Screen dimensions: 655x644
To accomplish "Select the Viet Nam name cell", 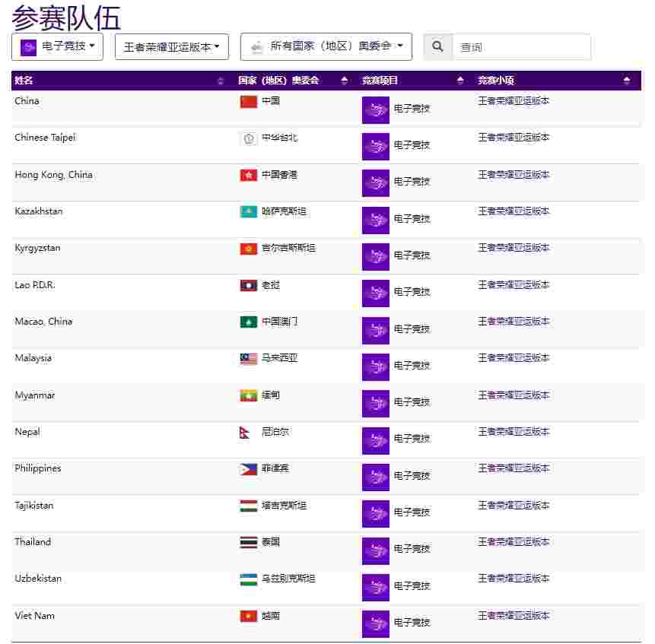I will (35, 616).
